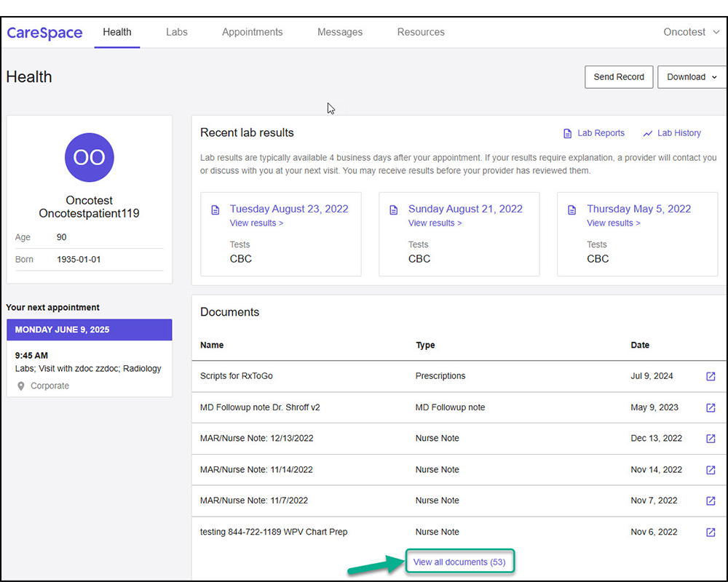Click the document icon on Sunday August 21 result
Image resolution: width=728 pixels, height=582 pixels.
pyautogui.click(x=394, y=209)
